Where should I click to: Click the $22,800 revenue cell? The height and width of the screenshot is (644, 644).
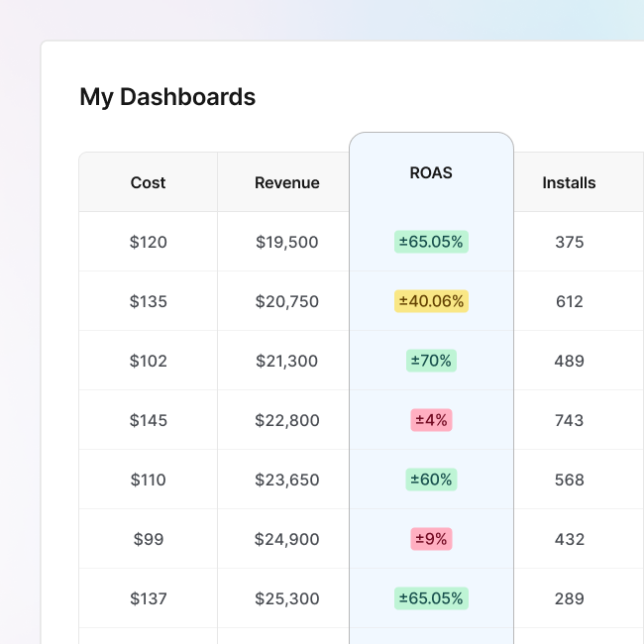point(286,420)
